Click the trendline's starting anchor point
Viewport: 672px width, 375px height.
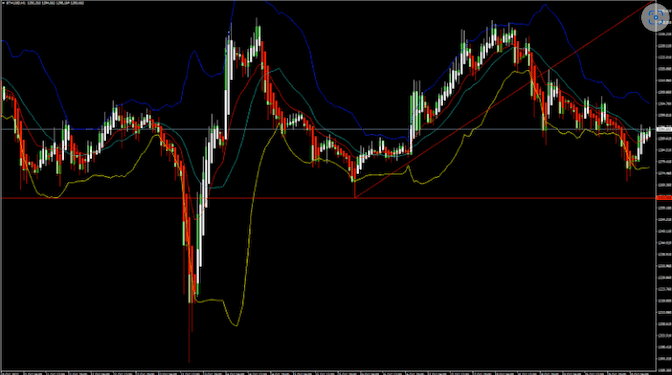[355, 198]
